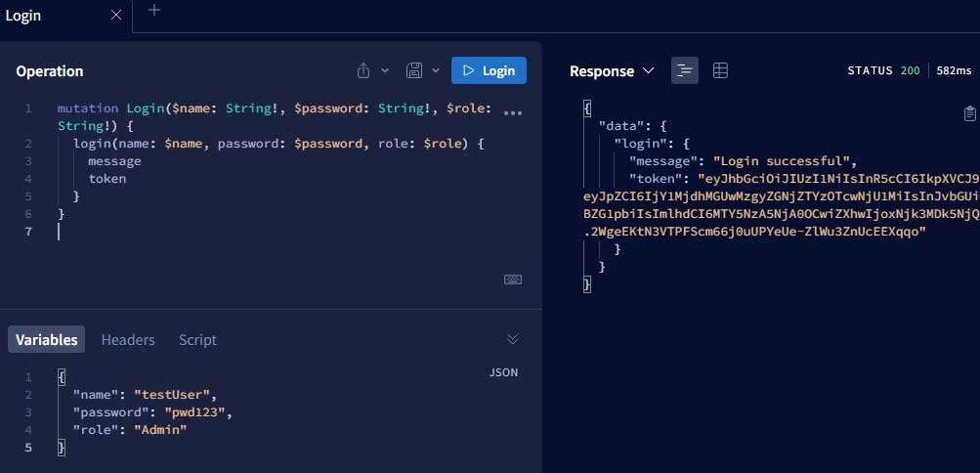Collapse the variables panel with chevrons

[x=513, y=339]
